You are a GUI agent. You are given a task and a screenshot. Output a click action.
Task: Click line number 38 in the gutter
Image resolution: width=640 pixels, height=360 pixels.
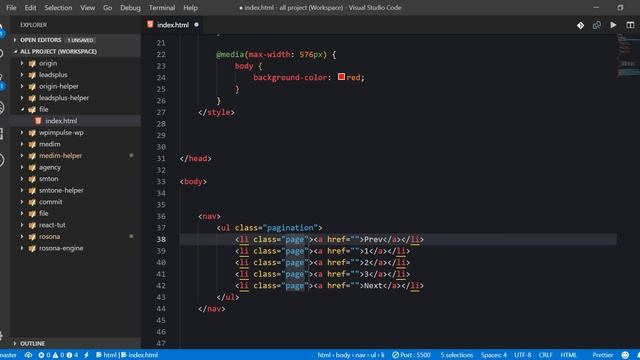tap(161, 240)
